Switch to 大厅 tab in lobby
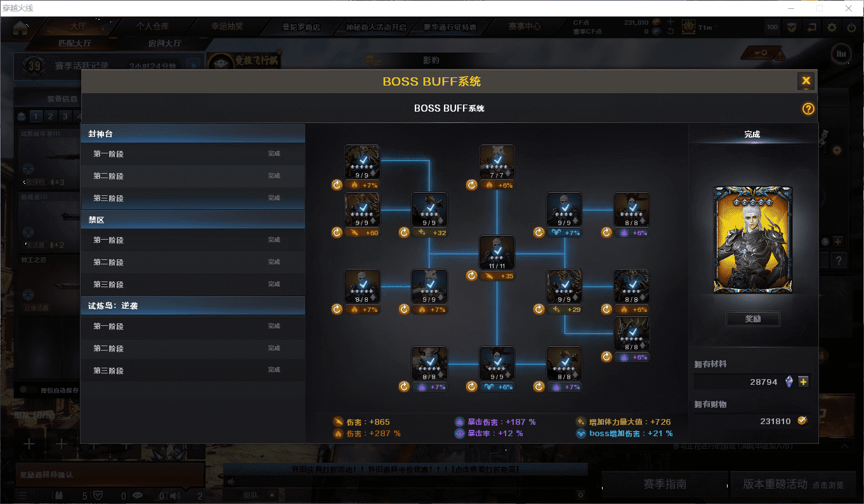Image resolution: width=864 pixels, height=504 pixels. pos(78,27)
